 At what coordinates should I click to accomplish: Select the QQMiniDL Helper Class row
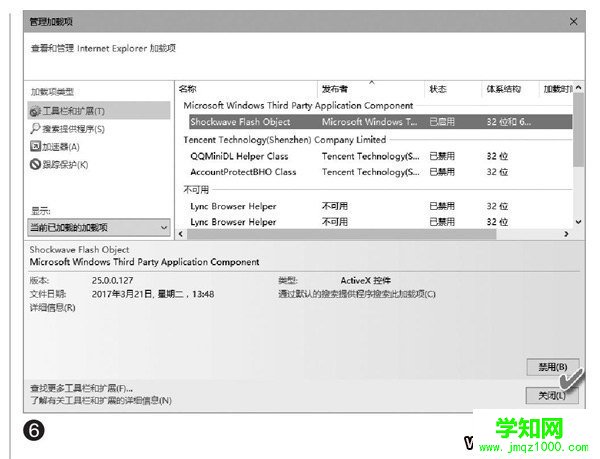pos(380,156)
